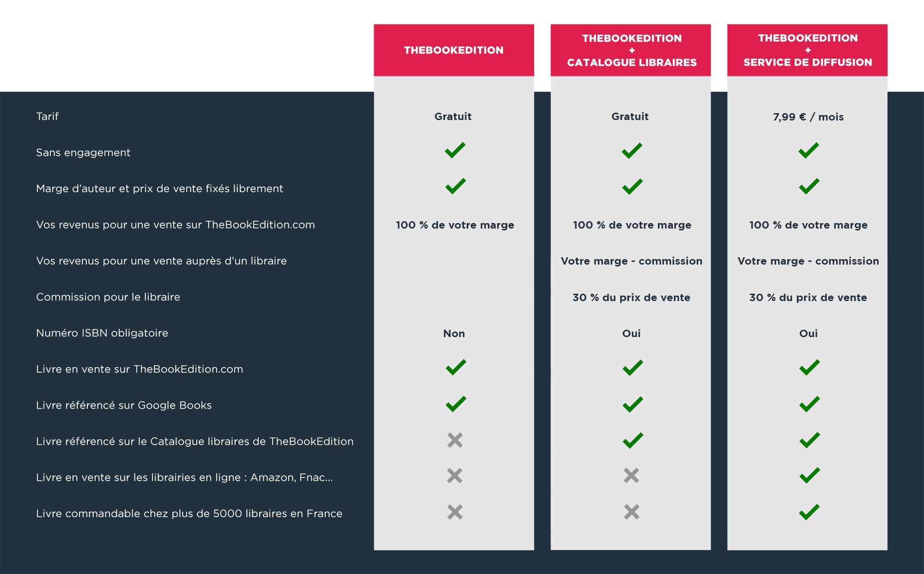This screenshot has height=574, width=924.
Task: Click the Non value for ISBN obligatoire
Action: (454, 333)
